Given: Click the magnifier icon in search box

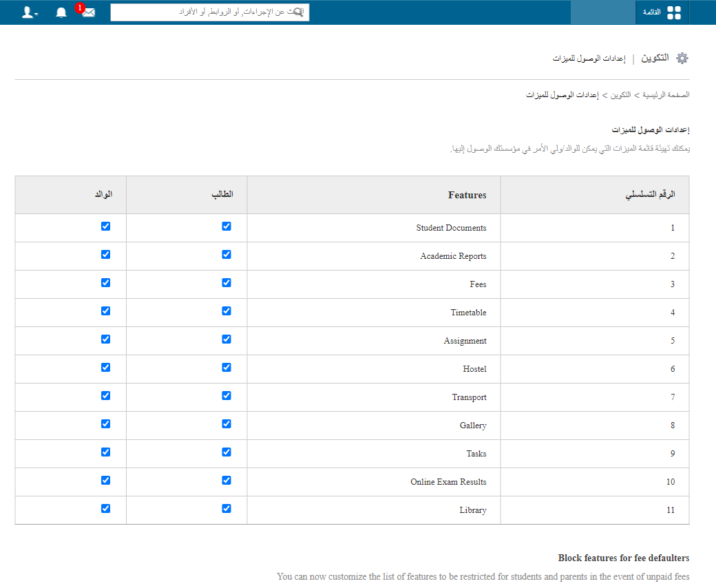Looking at the screenshot, I should (x=299, y=12).
